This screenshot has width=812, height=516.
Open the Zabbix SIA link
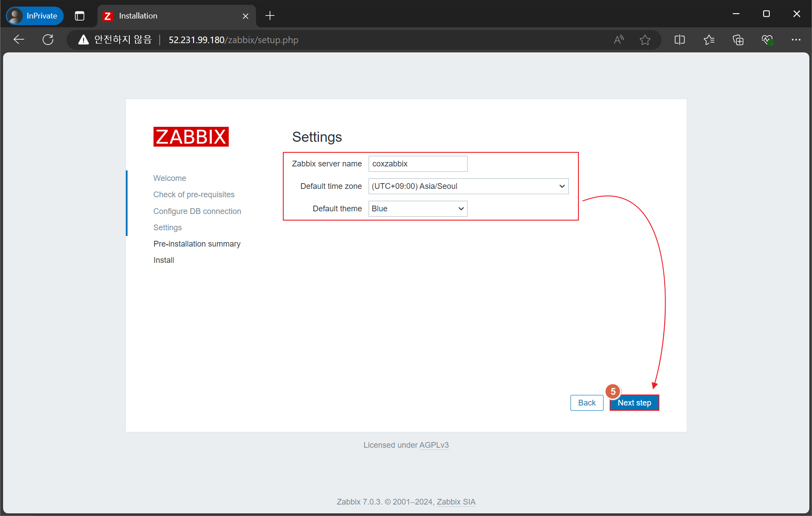pos(456,502)
